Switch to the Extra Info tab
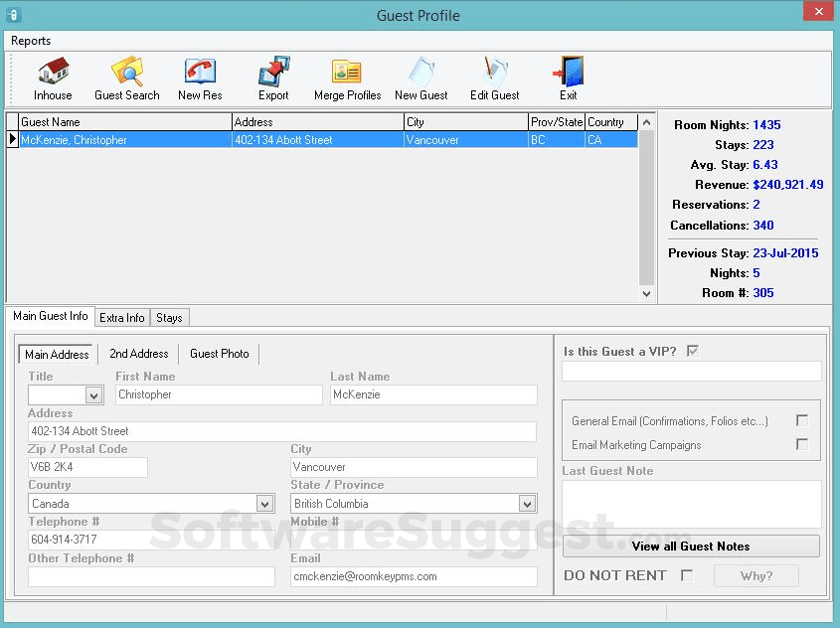Image resolution: width=840 pixels, height=628 pixels. tap(121, 317)
